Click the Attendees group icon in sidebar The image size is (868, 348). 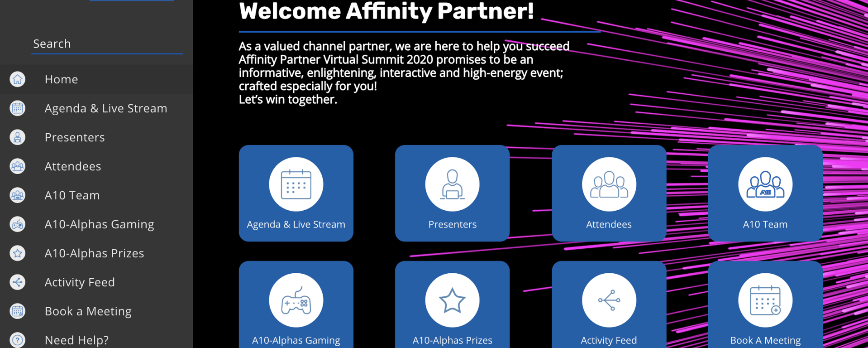coord(18,166)
